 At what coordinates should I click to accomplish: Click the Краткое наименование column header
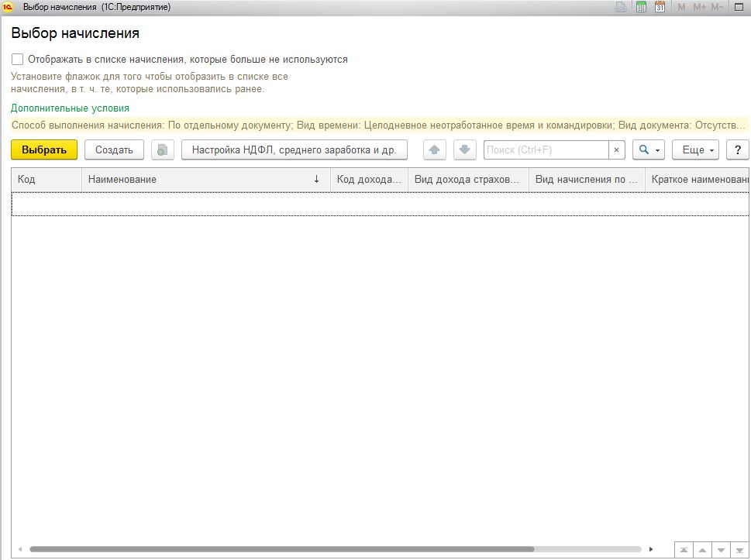point(697,180)
